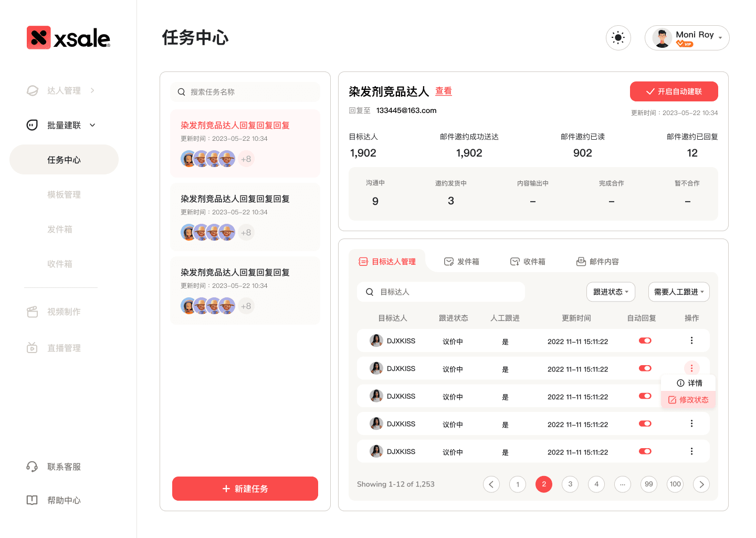
Task: Open three-dot actions menu in first row
Action: pyautogui.click(x=691, y=340)
